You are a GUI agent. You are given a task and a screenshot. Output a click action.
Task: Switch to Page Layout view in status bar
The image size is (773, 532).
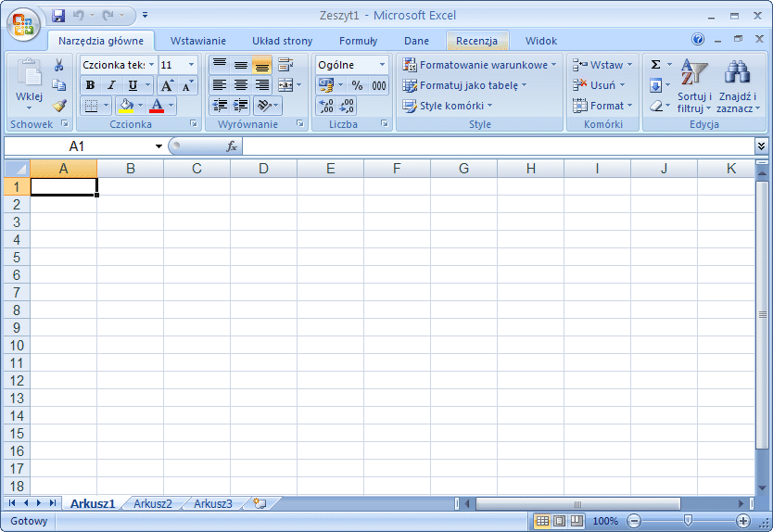pyautogui.click(x=559, y=521)
